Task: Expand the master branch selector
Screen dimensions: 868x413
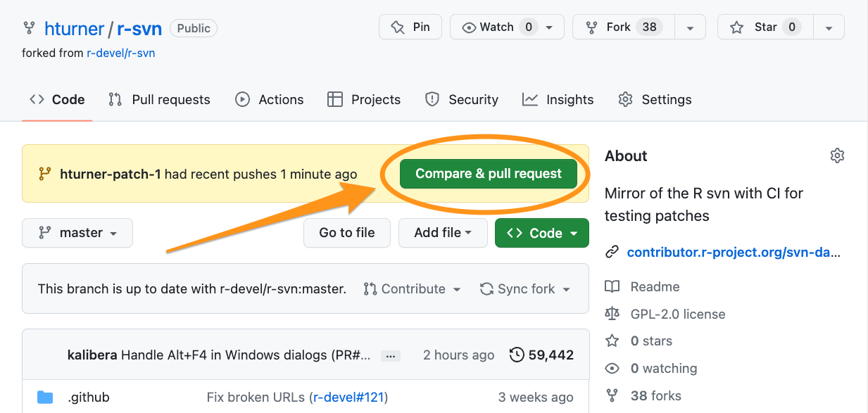Action: coord(77,233)
